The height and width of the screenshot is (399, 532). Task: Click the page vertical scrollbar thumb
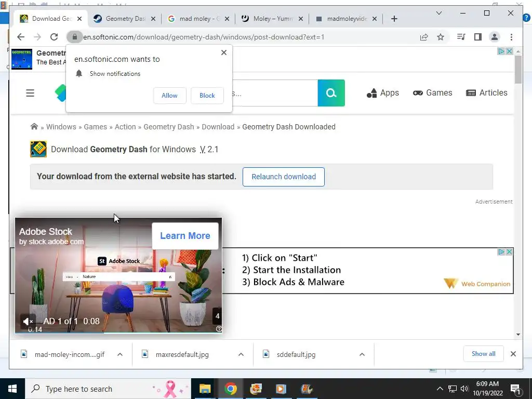coord(518,70)
